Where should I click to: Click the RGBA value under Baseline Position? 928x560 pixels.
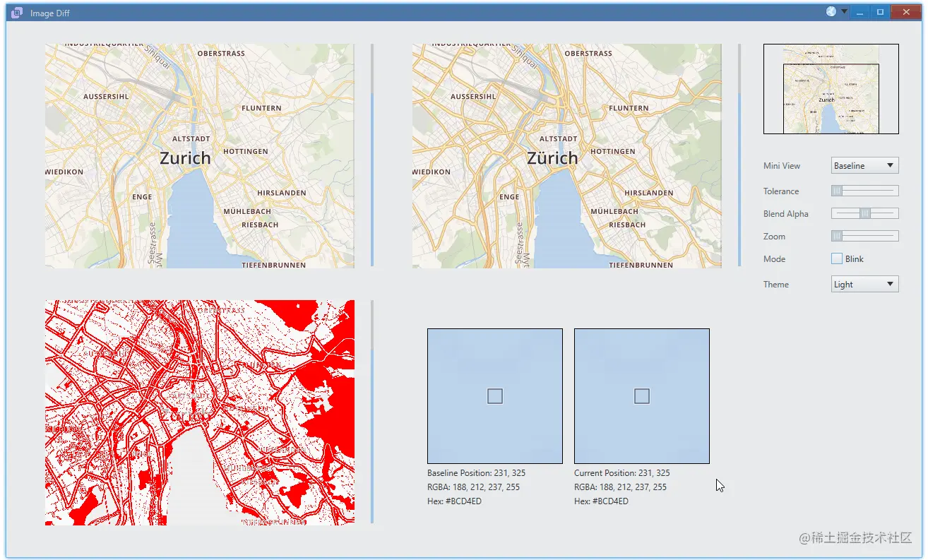point(473,487)
